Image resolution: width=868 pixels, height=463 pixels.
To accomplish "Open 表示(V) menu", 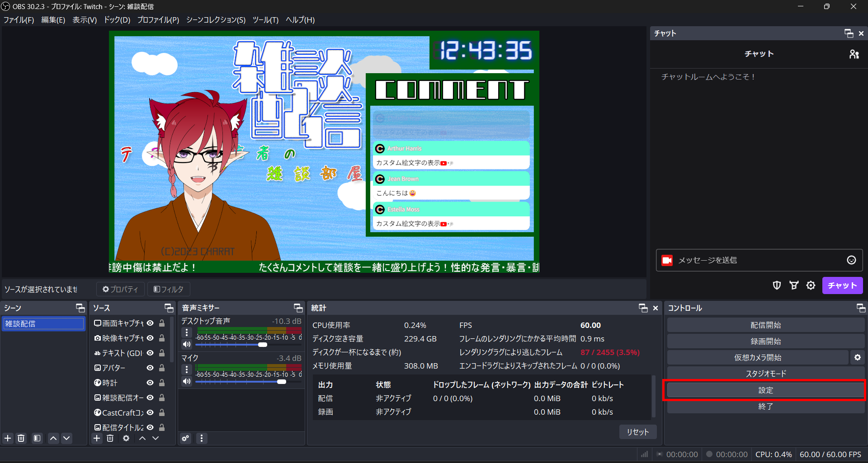I will tap(85, 20).
